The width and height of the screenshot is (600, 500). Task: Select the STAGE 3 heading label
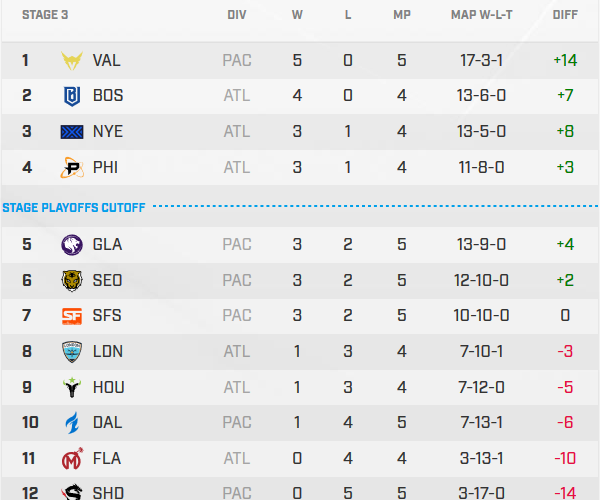pos(46,16)
